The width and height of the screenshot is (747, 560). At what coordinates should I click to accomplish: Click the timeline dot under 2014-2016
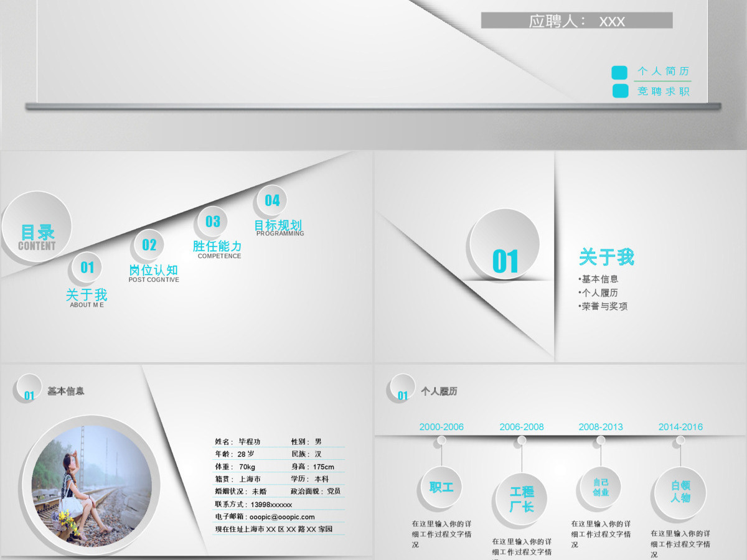click(680, 441)
